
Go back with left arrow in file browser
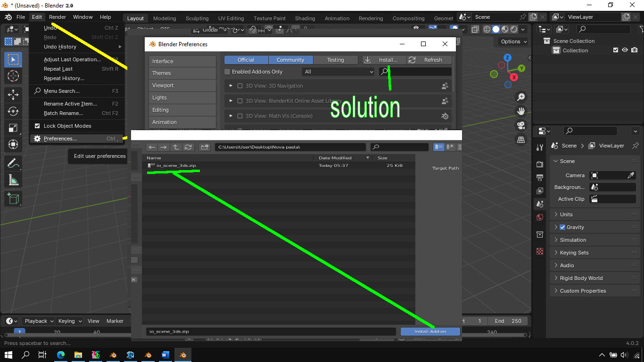click(x=152, y=147)
